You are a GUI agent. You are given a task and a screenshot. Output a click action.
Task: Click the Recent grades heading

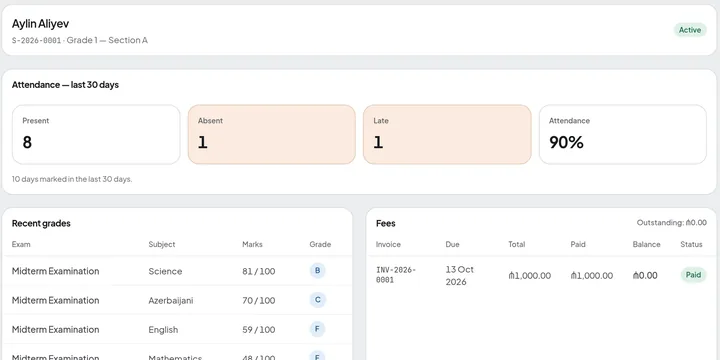pyautogui.click(x=41, y=224)
